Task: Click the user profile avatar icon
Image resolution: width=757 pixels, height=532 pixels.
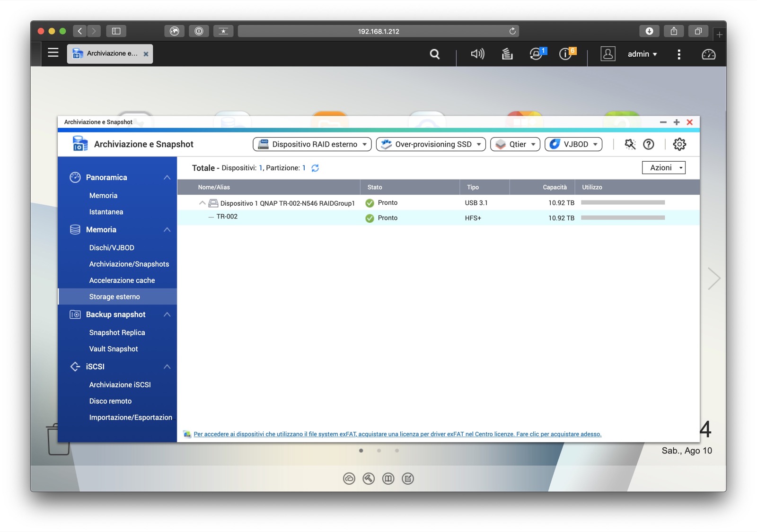Action: pyautogui.click(x=607, y=54)
